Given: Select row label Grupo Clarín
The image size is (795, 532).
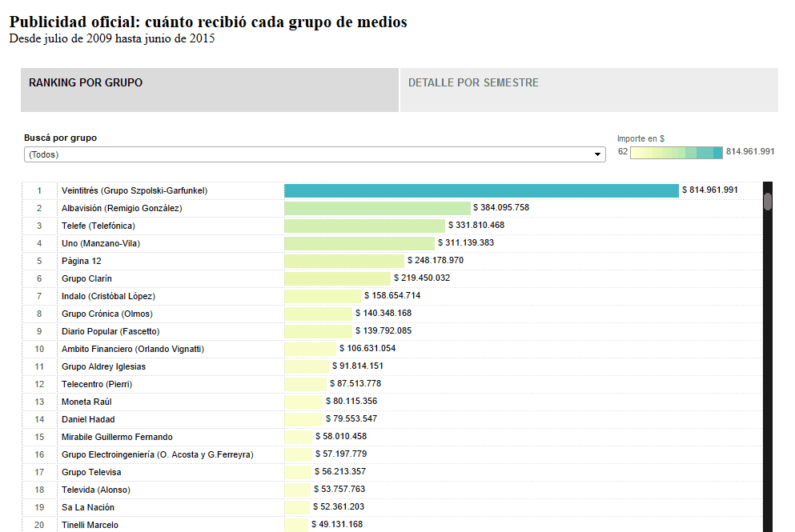Looking at the screenshot, I should pyautogui.click(x=86, y=278).
